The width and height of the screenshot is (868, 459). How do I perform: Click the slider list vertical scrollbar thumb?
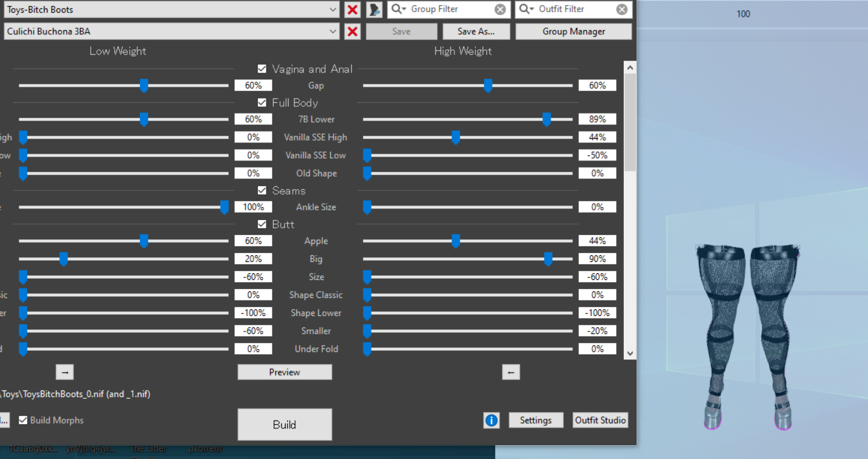tap(630, 123)
